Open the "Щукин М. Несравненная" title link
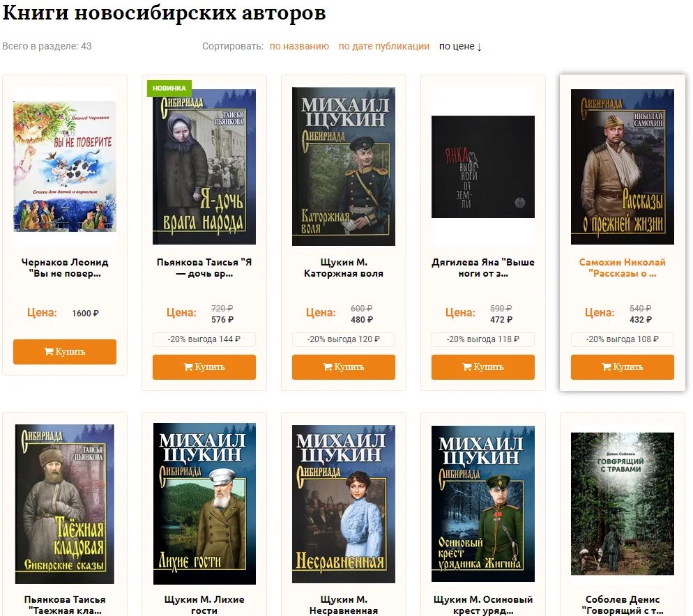 [344, 605]
